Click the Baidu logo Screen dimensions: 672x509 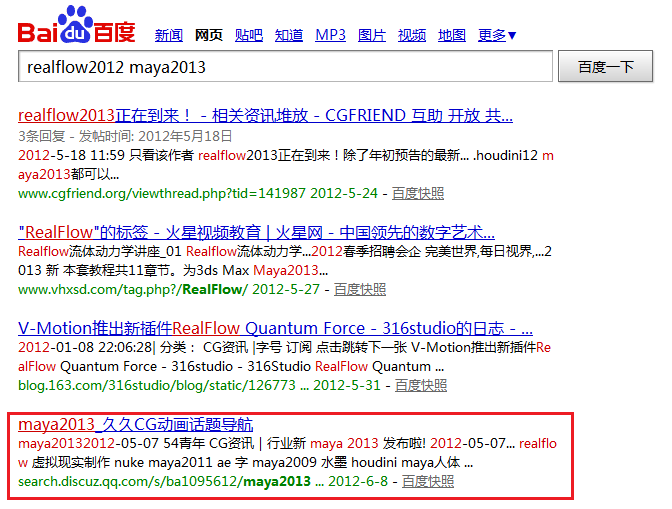point(76,25)
